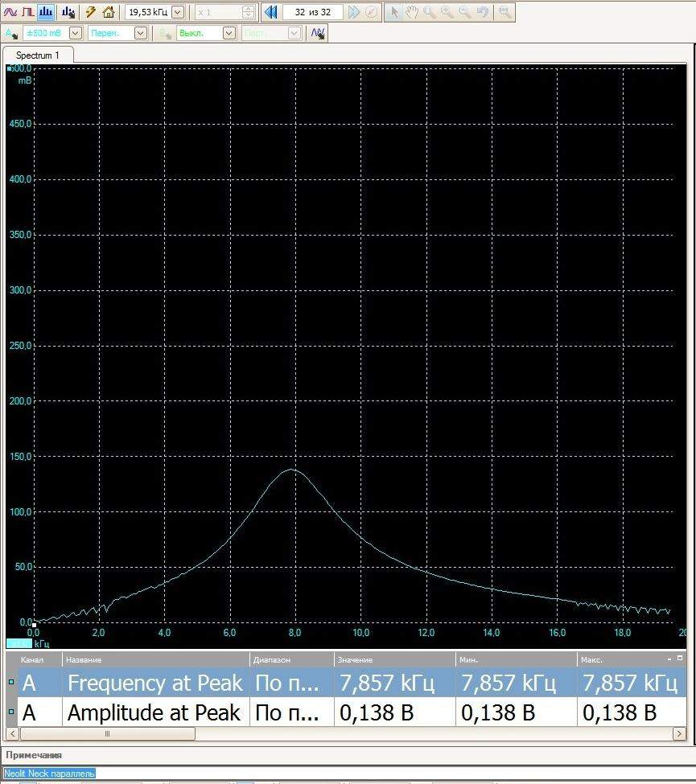The width and height of the screenshot is (696, 784).
Task: Select the Spectrum 1 tab
Action: click(38, 55)
